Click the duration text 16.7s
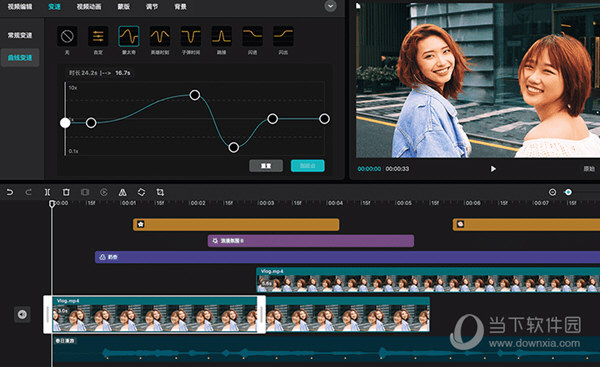This screenshot has width=600, height=367. (123, 73)
